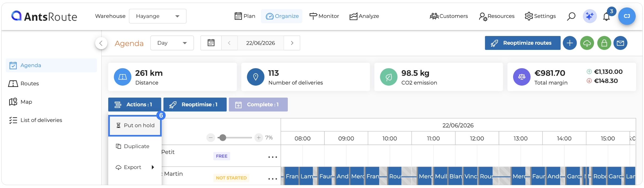Click the search magnifier icon
This screenshot has height=188, width=644.
[x=571, y=16]
